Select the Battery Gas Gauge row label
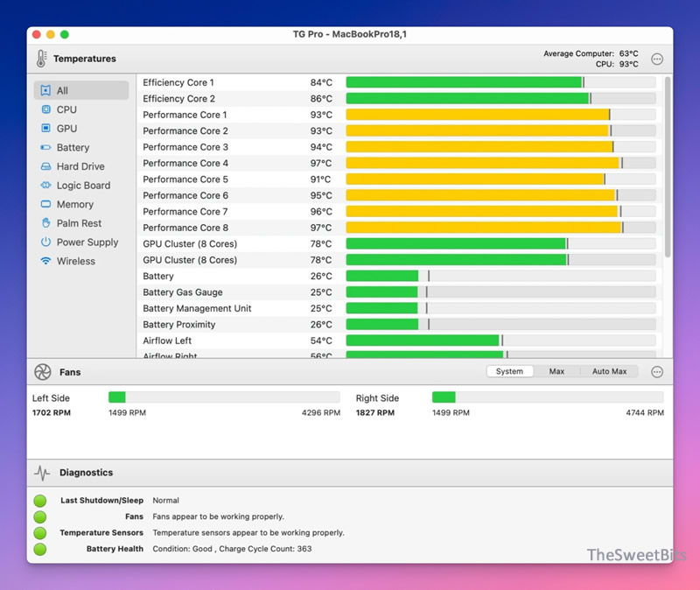The width and height of the screenshot is (700, 590). point(183,292)
